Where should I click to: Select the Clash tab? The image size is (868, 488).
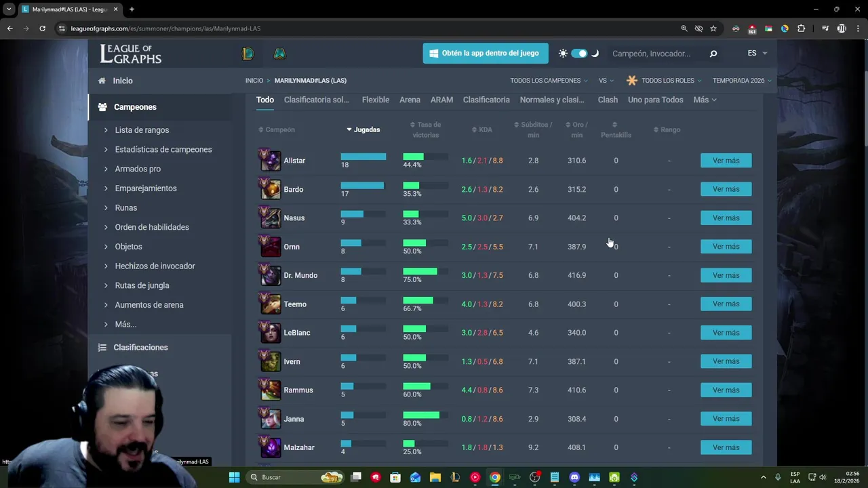coord(608,100)
